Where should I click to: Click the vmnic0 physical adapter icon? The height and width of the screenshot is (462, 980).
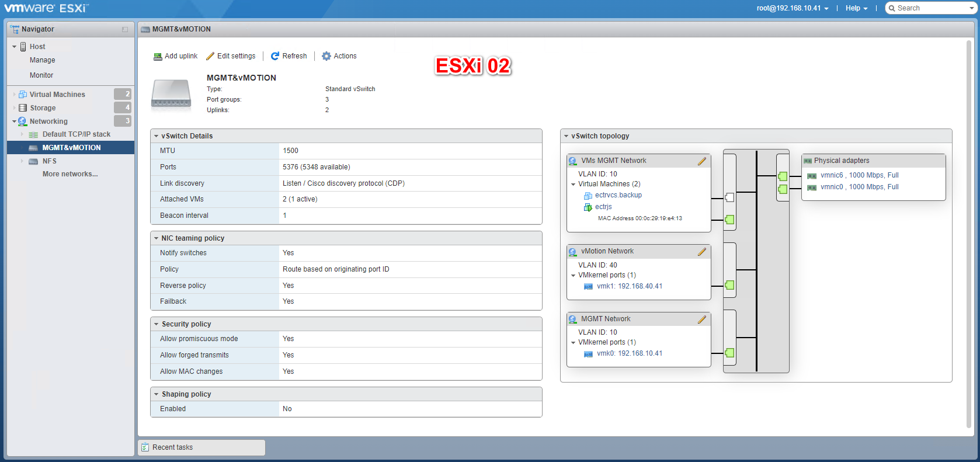click(x=812, y=187)
